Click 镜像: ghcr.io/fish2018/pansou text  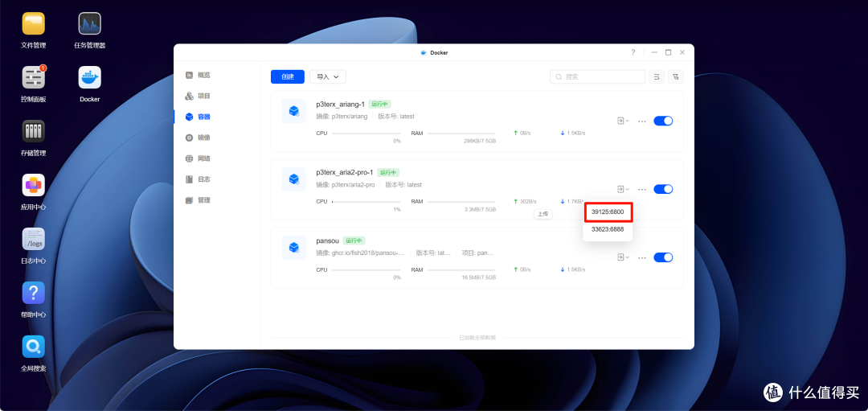tap(360, 253)
